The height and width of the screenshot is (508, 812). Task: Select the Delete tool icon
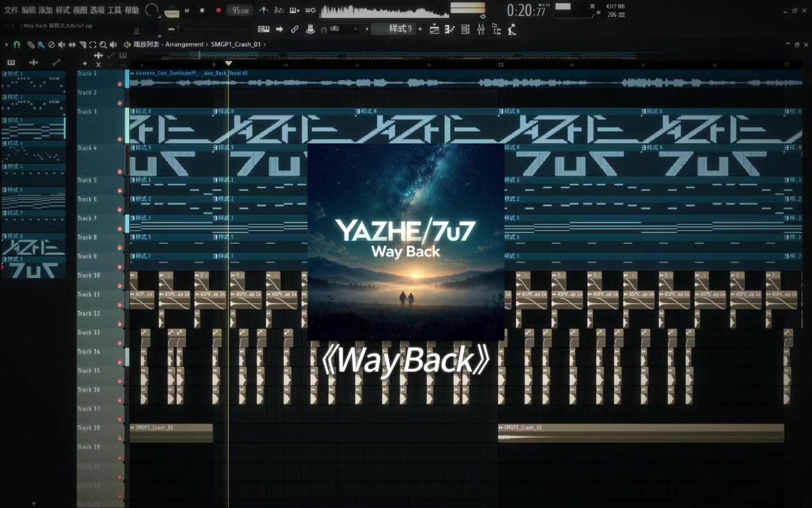click(x=51, y=45)
